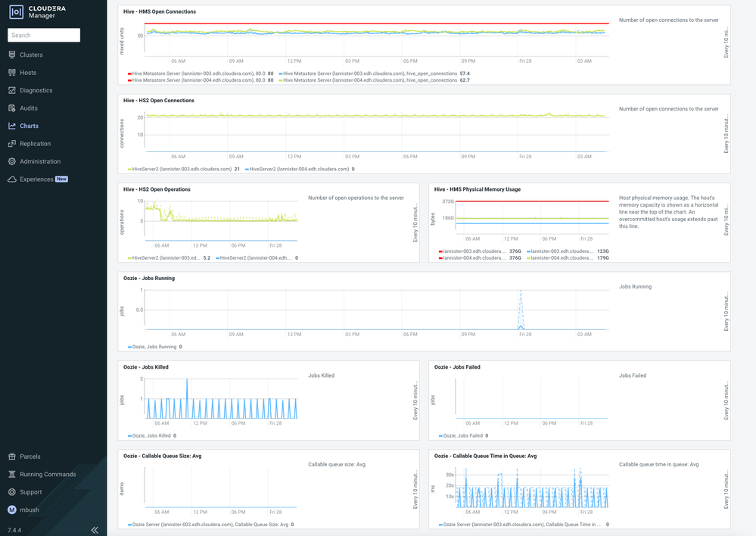Image resolution: width=756 pixels, height=536 pixels.
Task: Open the Experiences page
Action: pyautogui.click(x=36, y=179)
